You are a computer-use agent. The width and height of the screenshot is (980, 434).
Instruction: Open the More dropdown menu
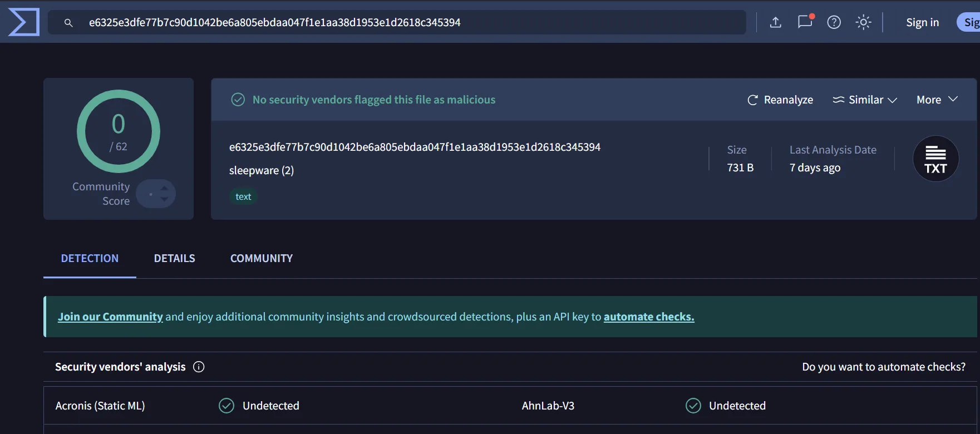(937, 100)
